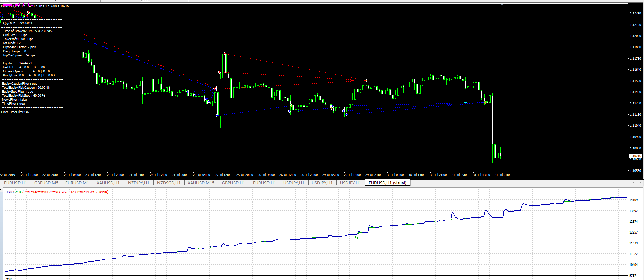Click the 1.11040 price scale label
644x280 pixels.
point(635,125)
